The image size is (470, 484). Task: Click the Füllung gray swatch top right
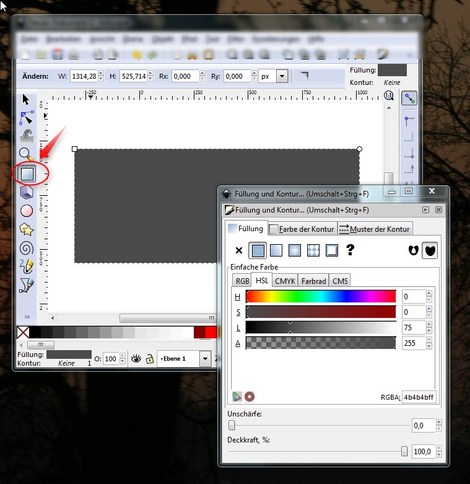[x=392, y=70]
